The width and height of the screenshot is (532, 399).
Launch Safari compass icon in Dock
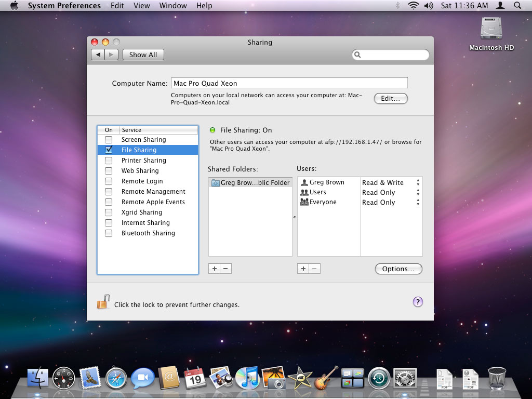(116, 378)
